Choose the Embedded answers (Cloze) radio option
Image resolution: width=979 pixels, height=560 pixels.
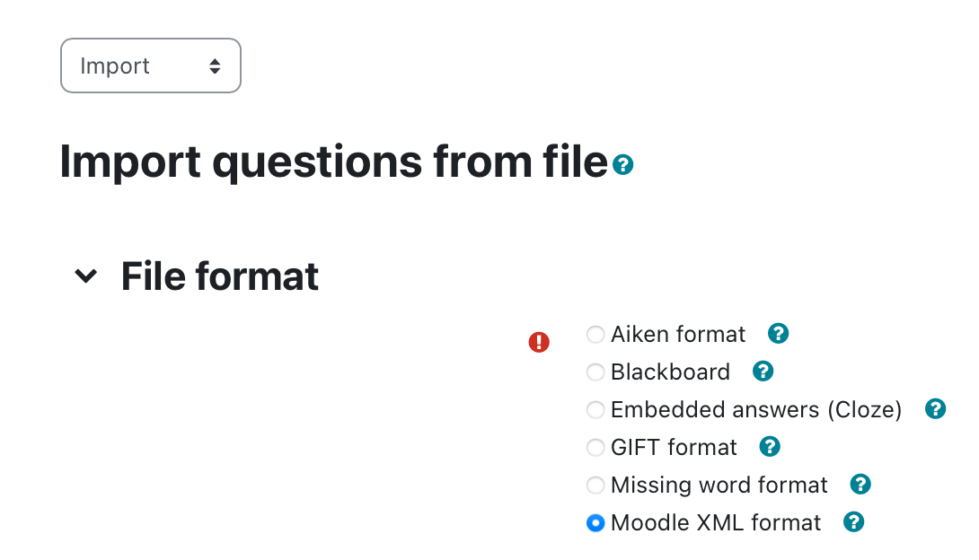pyautogui.click(x=595, y=410)
